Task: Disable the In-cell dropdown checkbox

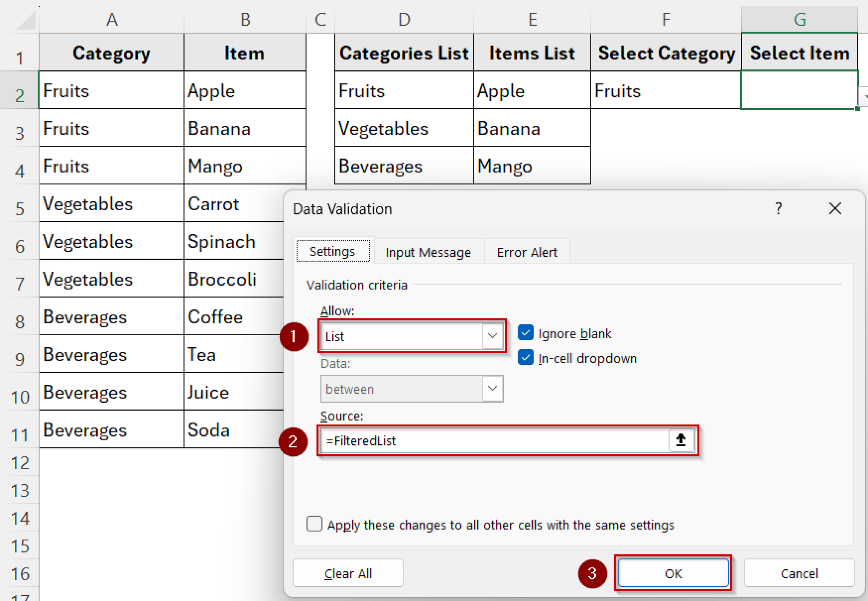Action: (526, 358)
